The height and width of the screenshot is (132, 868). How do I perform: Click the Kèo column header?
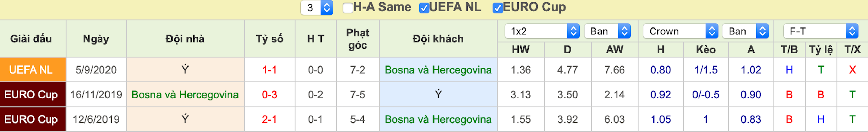coord(706,50)
